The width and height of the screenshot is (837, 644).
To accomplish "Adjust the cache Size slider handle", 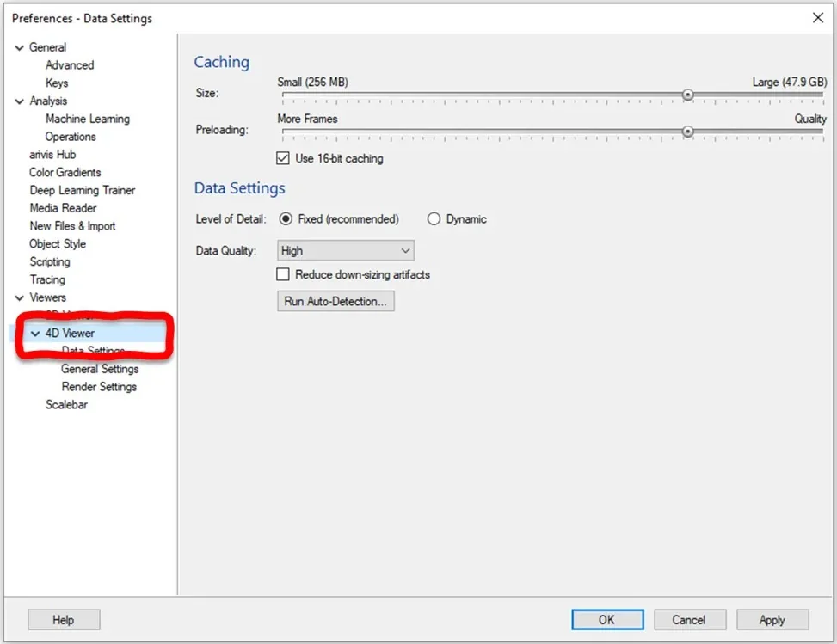I will (687, 95).
